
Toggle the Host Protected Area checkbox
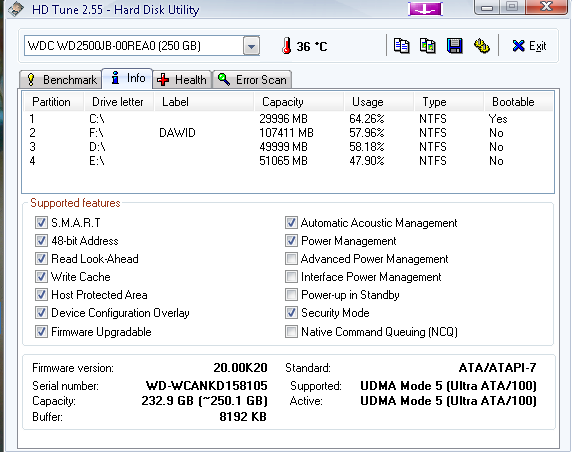pos(41,294)
